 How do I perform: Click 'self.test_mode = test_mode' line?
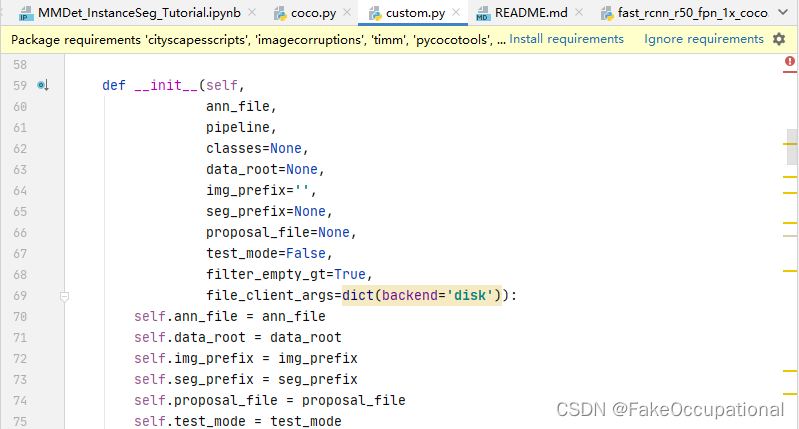pos(237,421)
